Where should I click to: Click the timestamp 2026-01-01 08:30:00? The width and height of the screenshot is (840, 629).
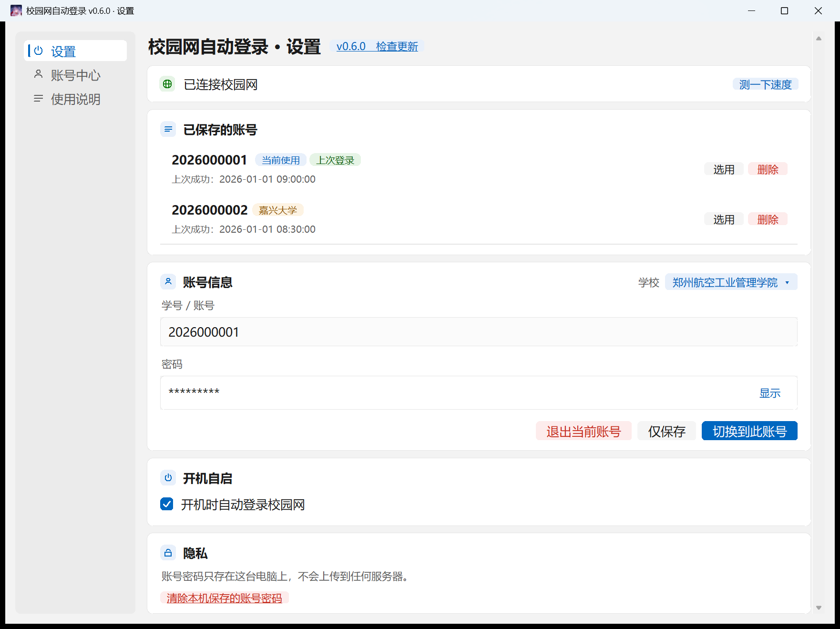[x=267, y=229]
